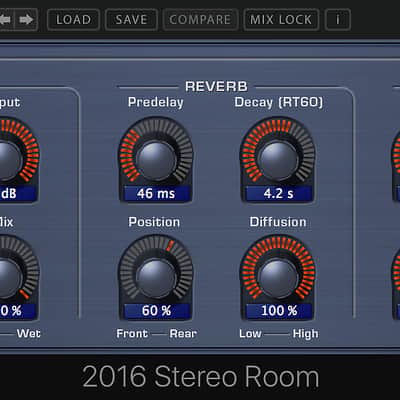Click the 'Diffusion' label
This screenshot has width=400, height=400.
pos(278,222)
